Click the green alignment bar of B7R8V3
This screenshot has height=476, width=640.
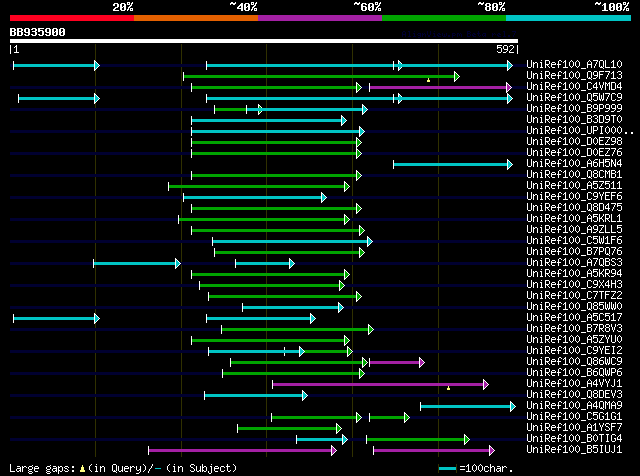coord(297,329)
